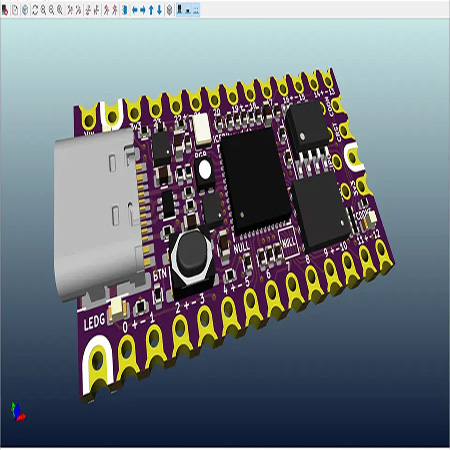Viewport: 450px width, 450px height.
Task: Toggle orthographic projection cube icon
Action: pyautogui.click(x=169, y=10)
